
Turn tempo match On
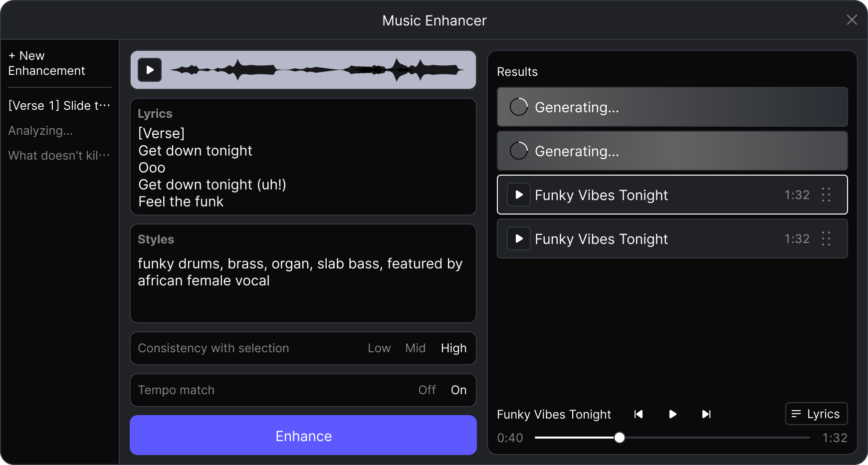tap(458, 390)
